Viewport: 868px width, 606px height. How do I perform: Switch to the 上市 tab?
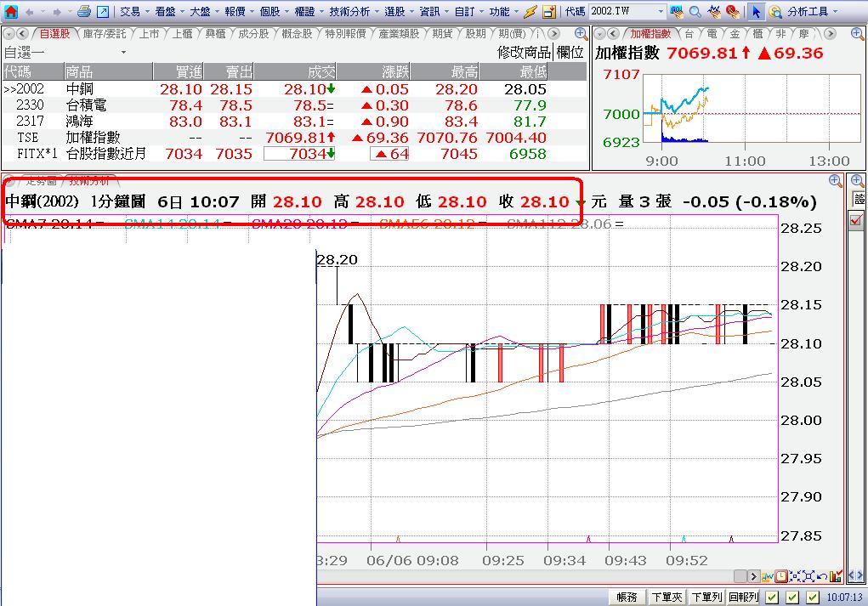(149, 34)
